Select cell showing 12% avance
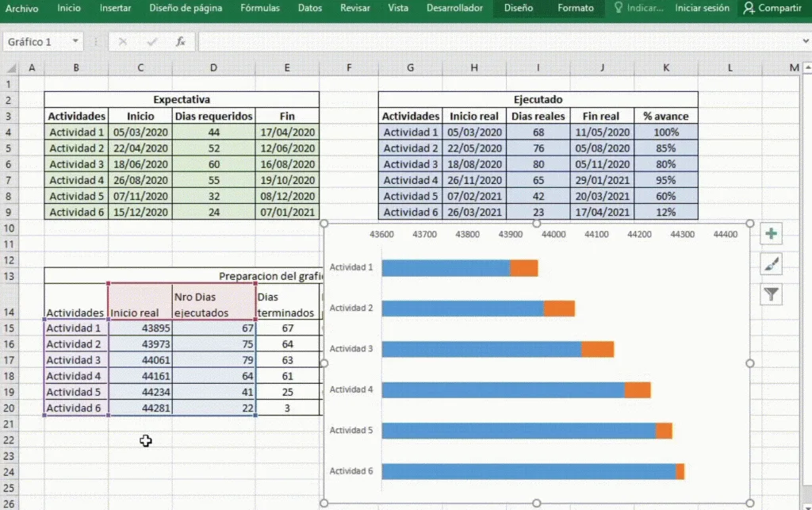This screenshot has height=510, width=812. [x=666, y=213]
